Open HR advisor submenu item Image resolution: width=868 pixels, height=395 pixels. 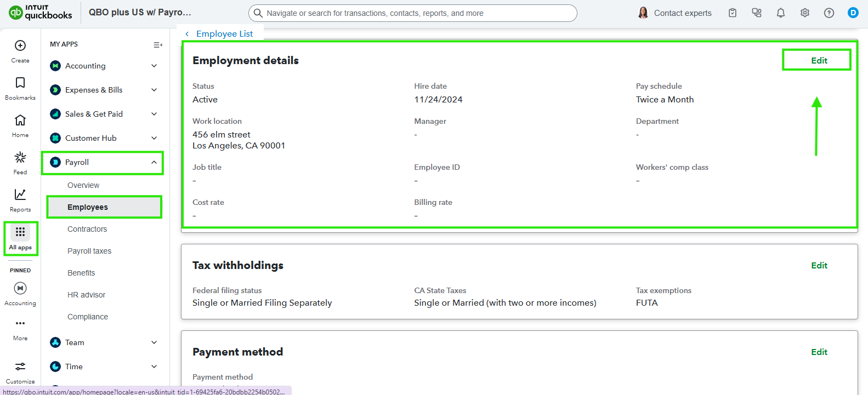pos(86,295)
